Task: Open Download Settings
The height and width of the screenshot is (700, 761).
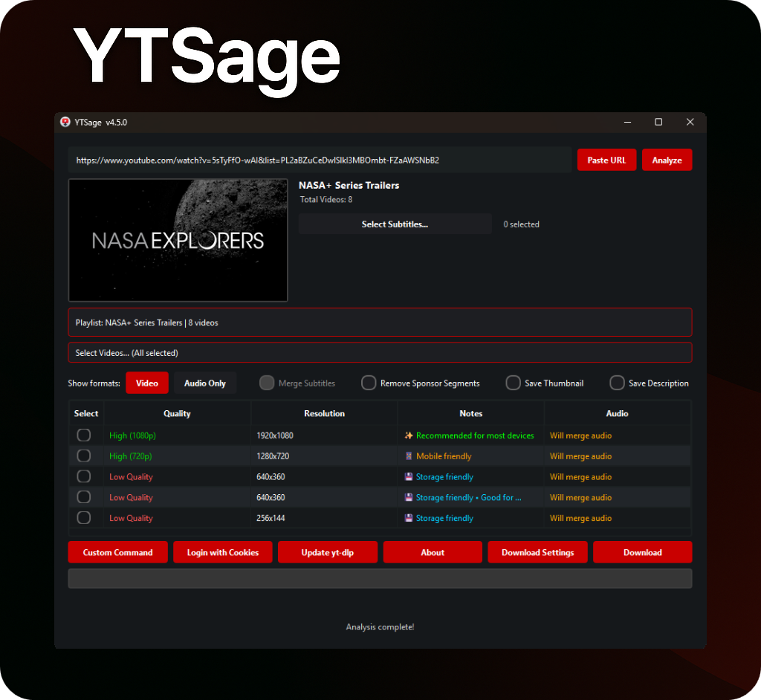Action: click(x=538, y=552)
